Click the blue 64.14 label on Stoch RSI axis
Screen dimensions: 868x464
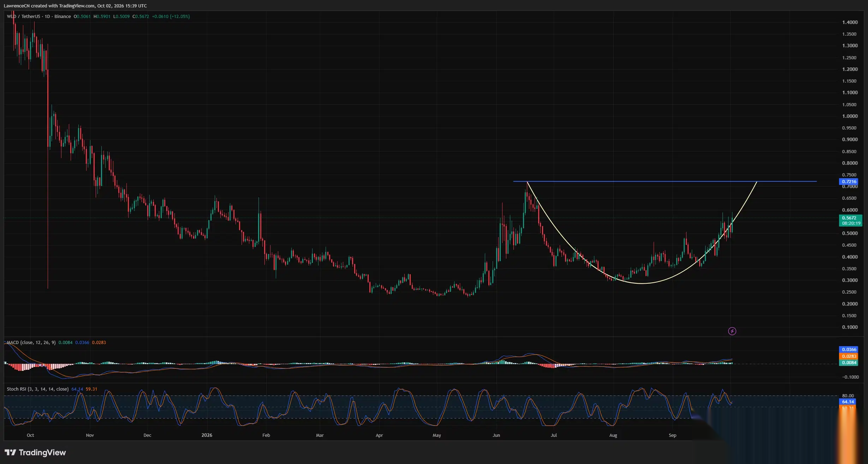[x=847, y=402]
